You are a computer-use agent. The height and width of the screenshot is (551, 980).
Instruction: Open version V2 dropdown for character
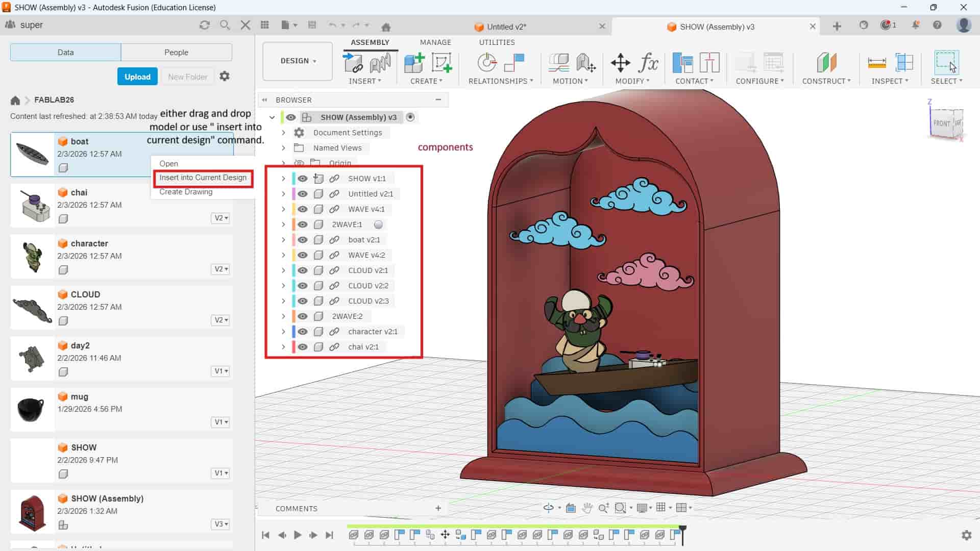[220, 269]
